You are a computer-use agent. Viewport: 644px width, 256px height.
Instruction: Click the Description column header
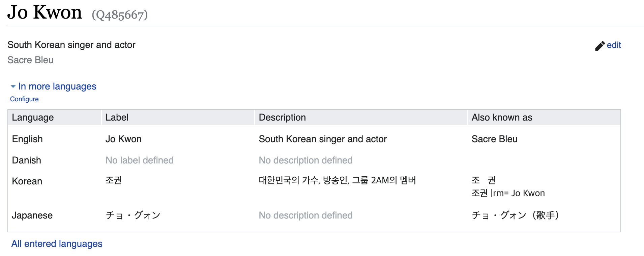point(282,118)
